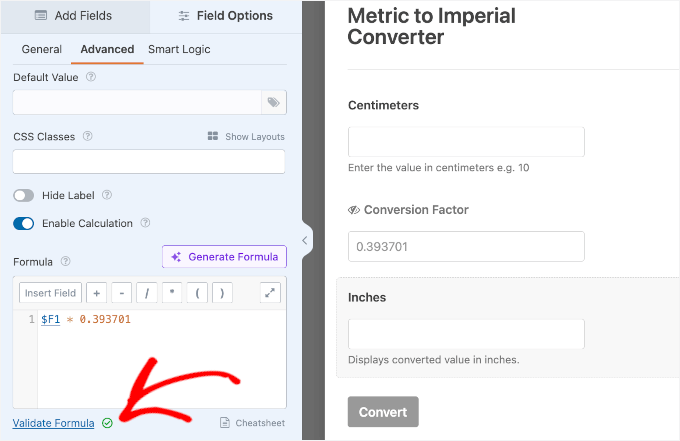680x441 pixels.
Task: Collapse the sidebar panel with arrow handle
Action: (x=306, y=240)
